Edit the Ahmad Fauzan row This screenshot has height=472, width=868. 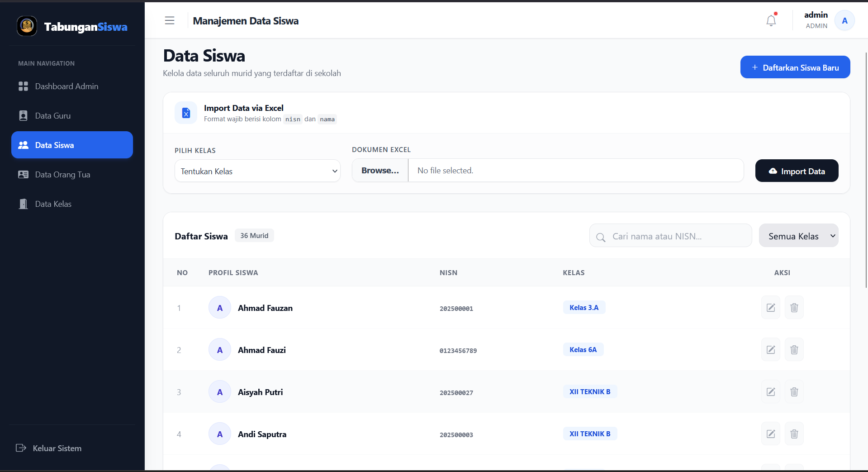click(x=771, y=308)
